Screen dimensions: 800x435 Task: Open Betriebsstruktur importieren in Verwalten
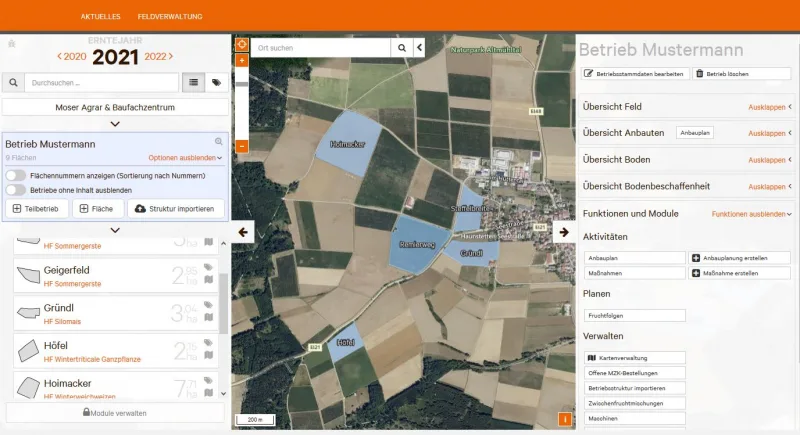tap(635, 388)
